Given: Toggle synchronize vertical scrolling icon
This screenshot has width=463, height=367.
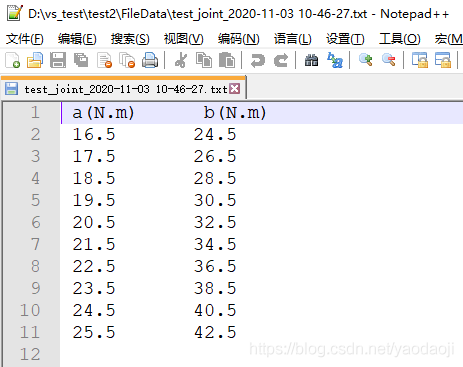Looking at the screenshot, I should [420, 60].
